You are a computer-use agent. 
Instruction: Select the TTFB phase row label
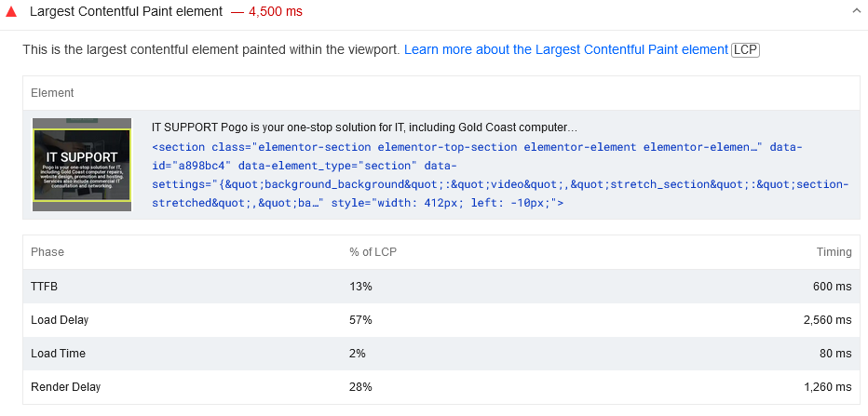click(45, 287)
